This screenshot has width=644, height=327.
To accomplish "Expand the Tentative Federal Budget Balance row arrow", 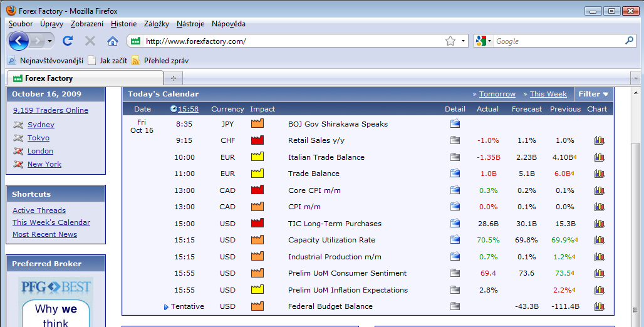I will 166,307.
